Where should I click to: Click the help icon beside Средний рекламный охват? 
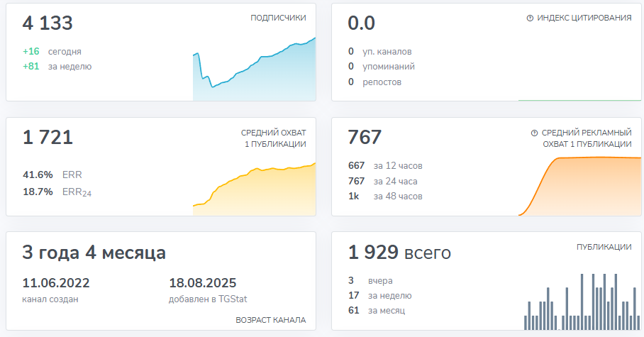[534, 133]
